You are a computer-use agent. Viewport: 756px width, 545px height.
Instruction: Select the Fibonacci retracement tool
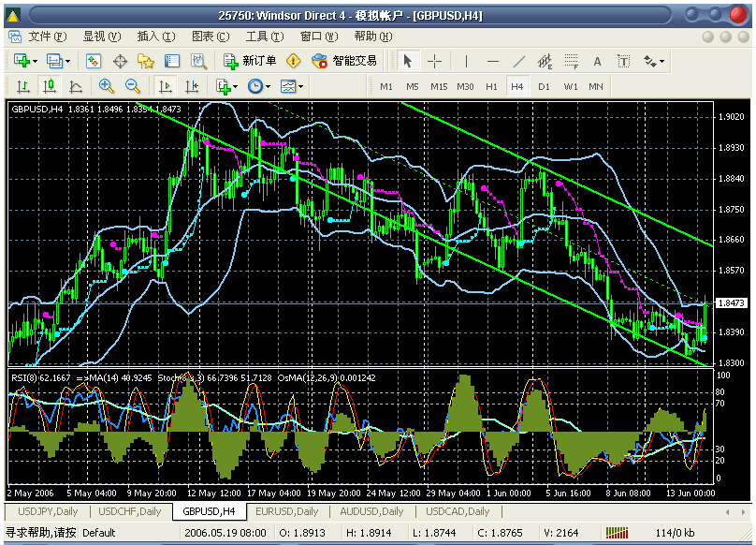click(x=572, y=61)
